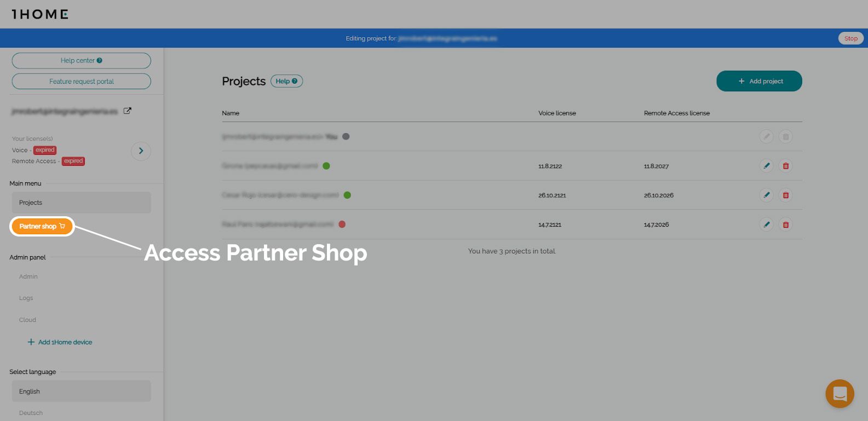Screen dimensions: 868x421
Task: Open account external link icon
Action: click(127, 111)
